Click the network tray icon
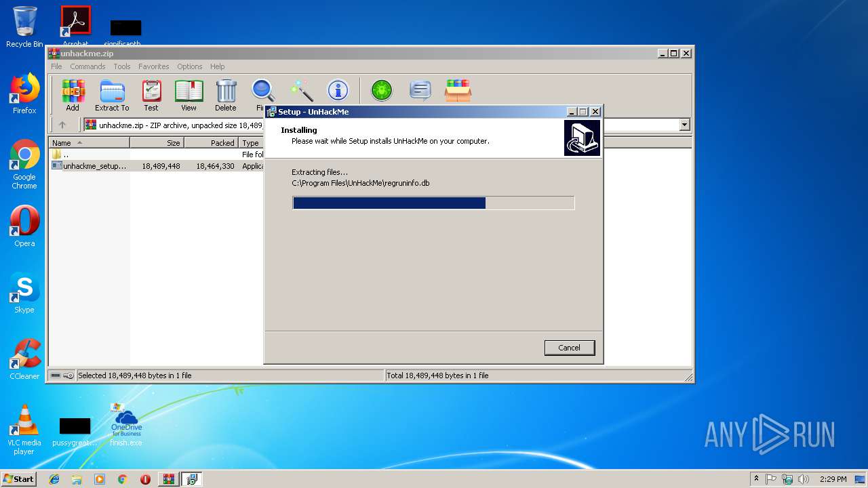This screenshot has height=488, width=868. [787, 479]
